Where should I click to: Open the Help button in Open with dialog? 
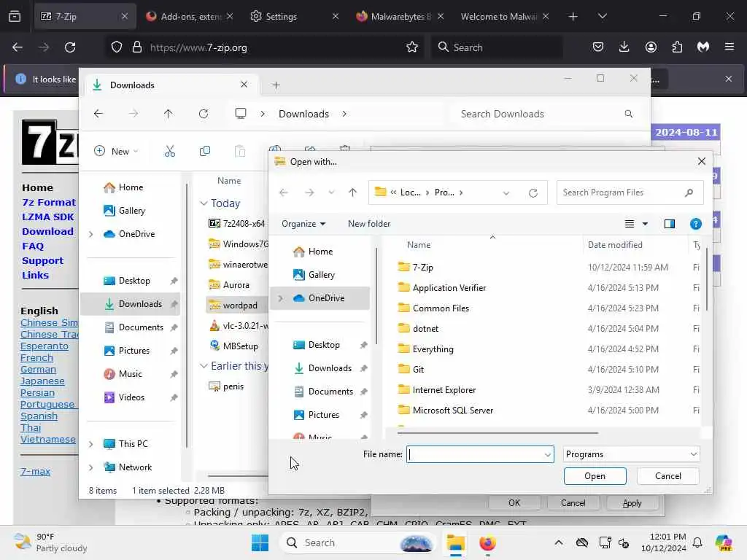pyautogui.click(x=695, y=224)
